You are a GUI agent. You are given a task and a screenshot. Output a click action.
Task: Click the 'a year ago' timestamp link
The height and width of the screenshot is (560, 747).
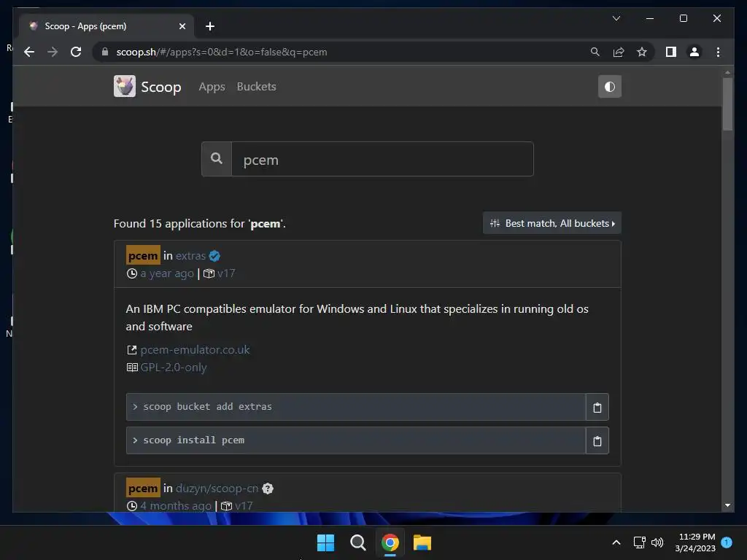(x=167, y=273)
